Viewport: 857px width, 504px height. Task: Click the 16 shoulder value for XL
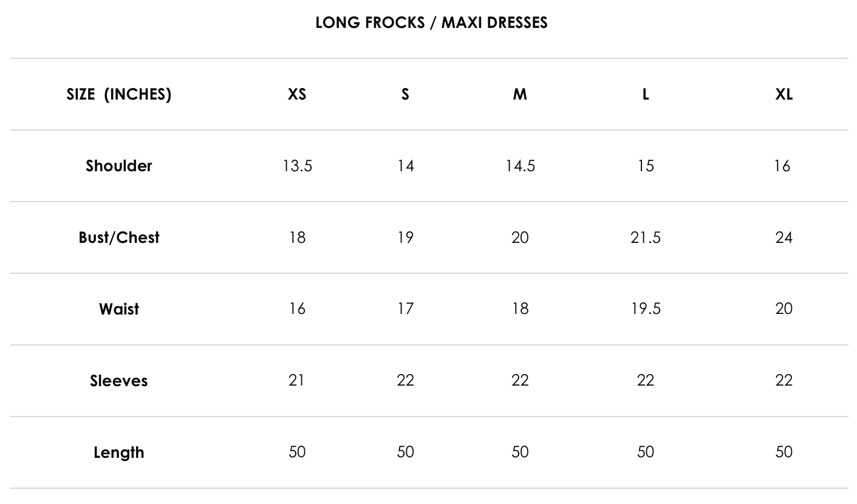(x=782, y=166)
